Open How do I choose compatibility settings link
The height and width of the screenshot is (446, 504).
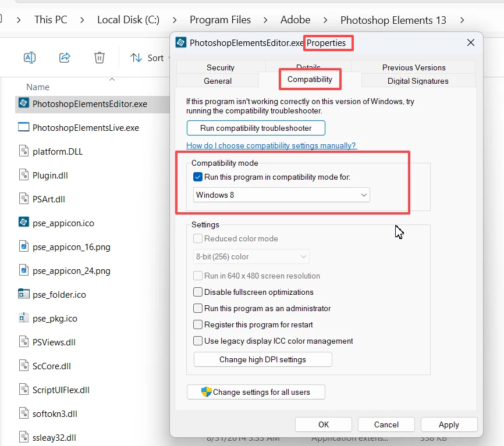tap(271, 145)
